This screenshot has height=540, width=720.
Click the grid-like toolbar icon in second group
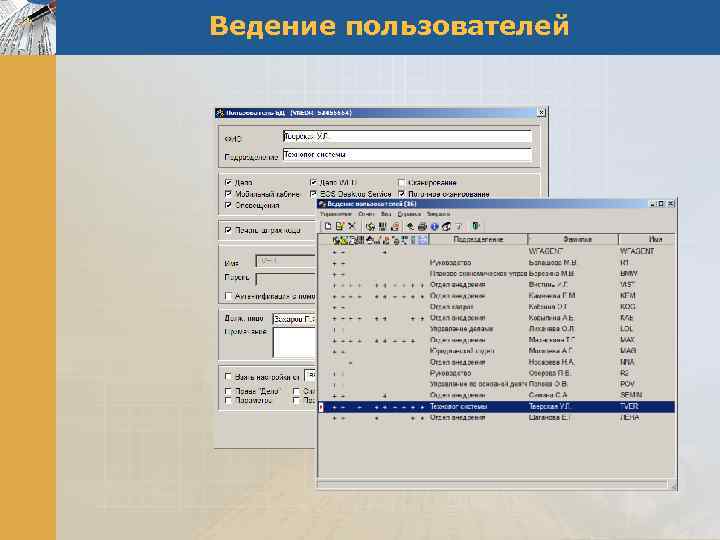(382, 226)
